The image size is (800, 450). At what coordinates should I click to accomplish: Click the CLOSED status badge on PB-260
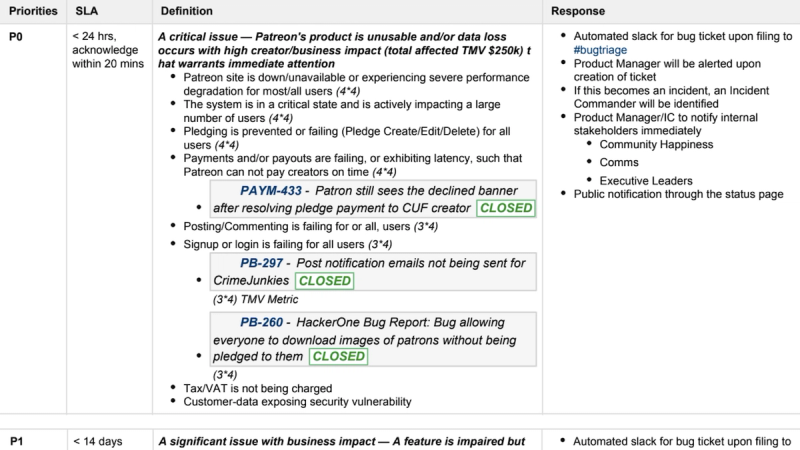[x=338, y=357]
